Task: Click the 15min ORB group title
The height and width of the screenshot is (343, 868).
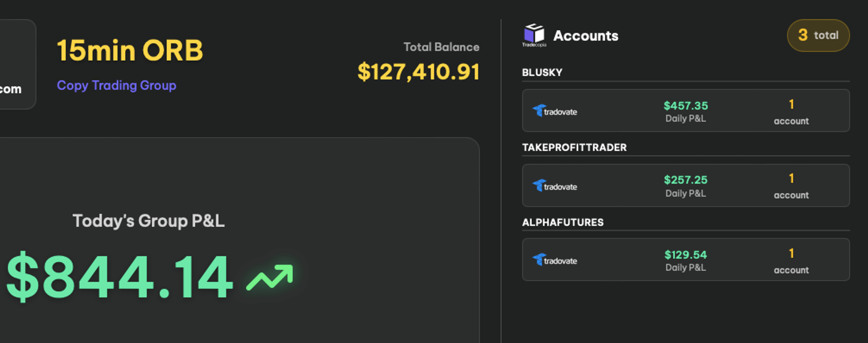Action: 130,50
